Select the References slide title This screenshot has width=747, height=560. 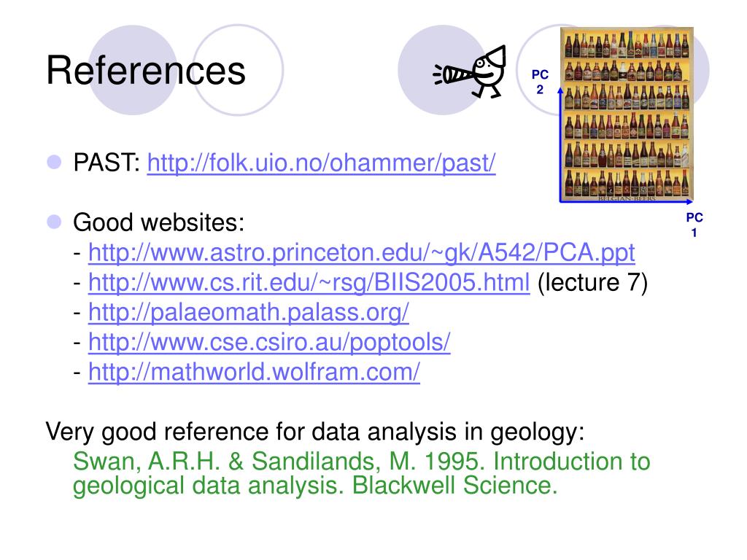point(146,71)
